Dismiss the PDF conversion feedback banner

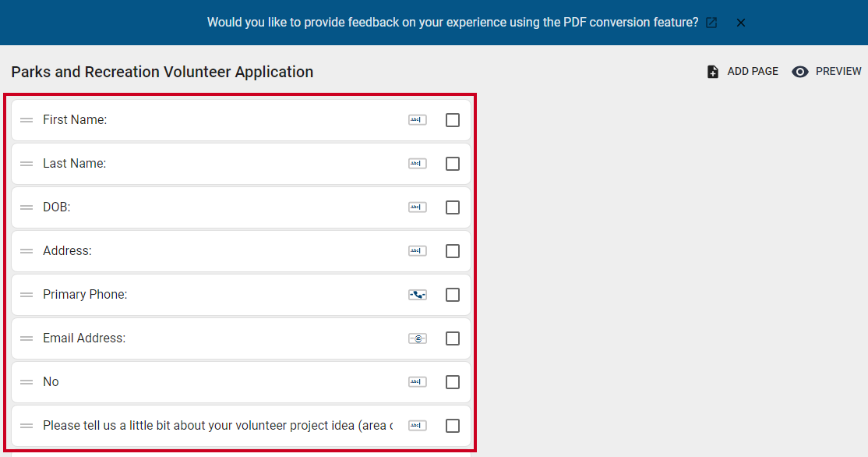coord(741,23)
